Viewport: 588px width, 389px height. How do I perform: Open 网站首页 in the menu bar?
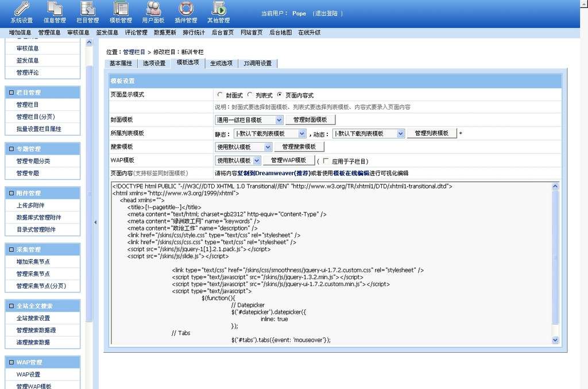click(252, 33)
